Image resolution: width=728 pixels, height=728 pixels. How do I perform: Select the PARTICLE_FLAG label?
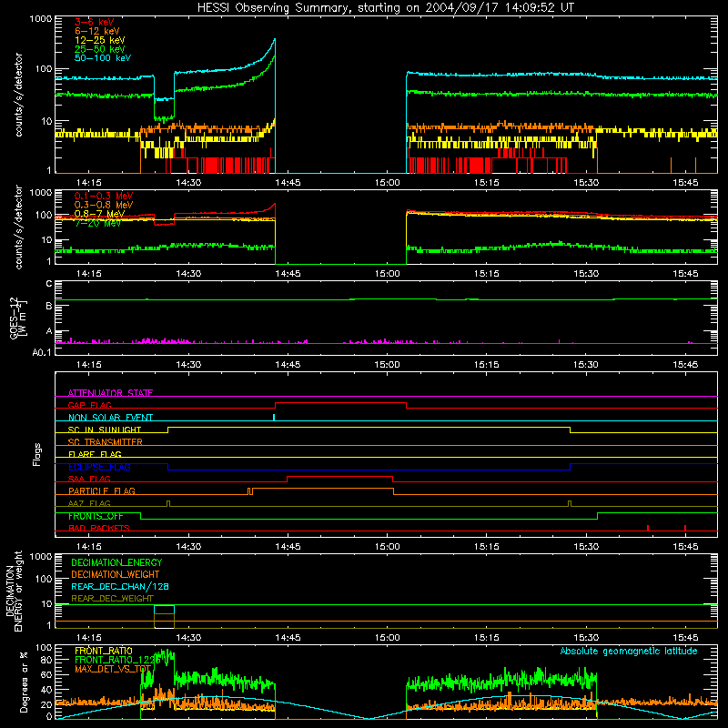pyautogui.click(x=102, y=490)
